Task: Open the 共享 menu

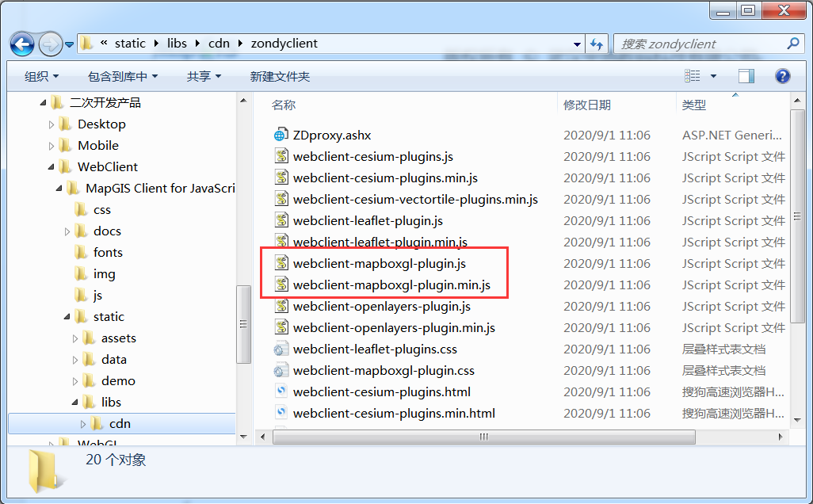Action: click(x=204, y=77)
